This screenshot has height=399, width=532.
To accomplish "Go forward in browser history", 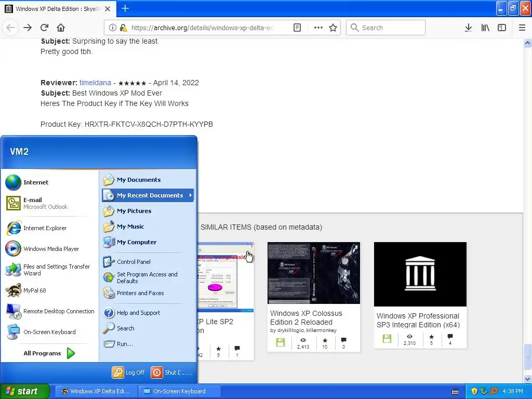I will 28,28.
